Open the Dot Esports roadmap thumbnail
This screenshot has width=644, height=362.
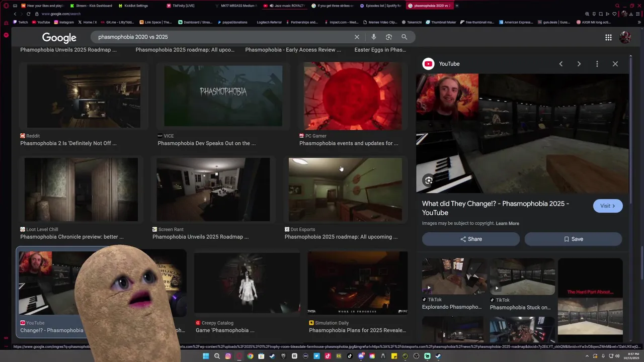click(x=345, y=190)
